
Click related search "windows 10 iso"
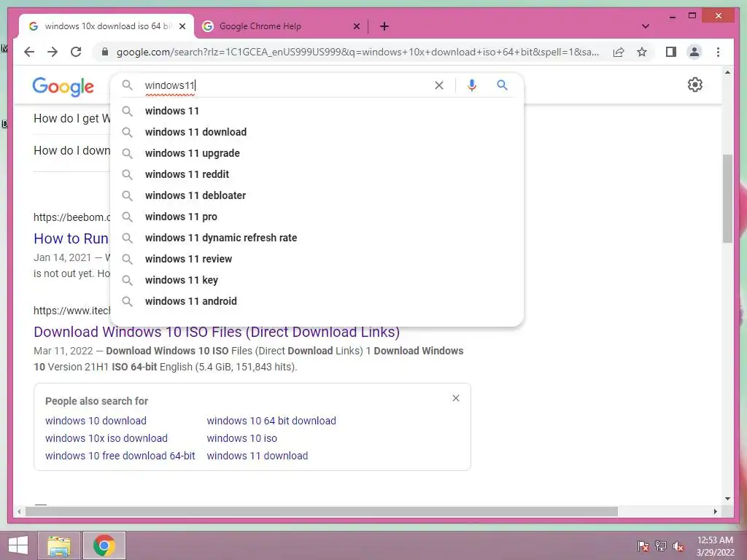click(x=242, y=438)
